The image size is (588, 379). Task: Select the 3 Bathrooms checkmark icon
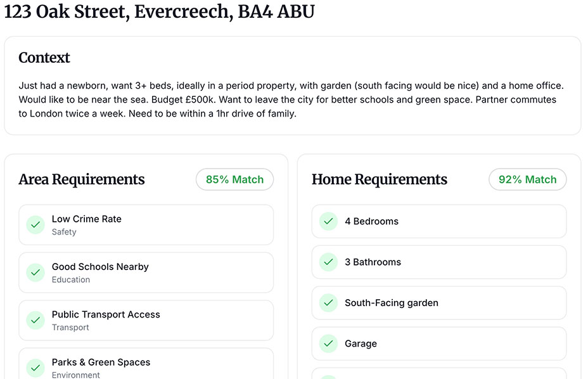click(328, 262)
